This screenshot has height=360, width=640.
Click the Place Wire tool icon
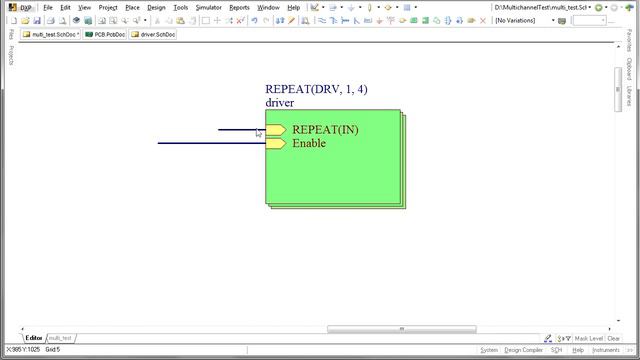click(x=322, y=20)
